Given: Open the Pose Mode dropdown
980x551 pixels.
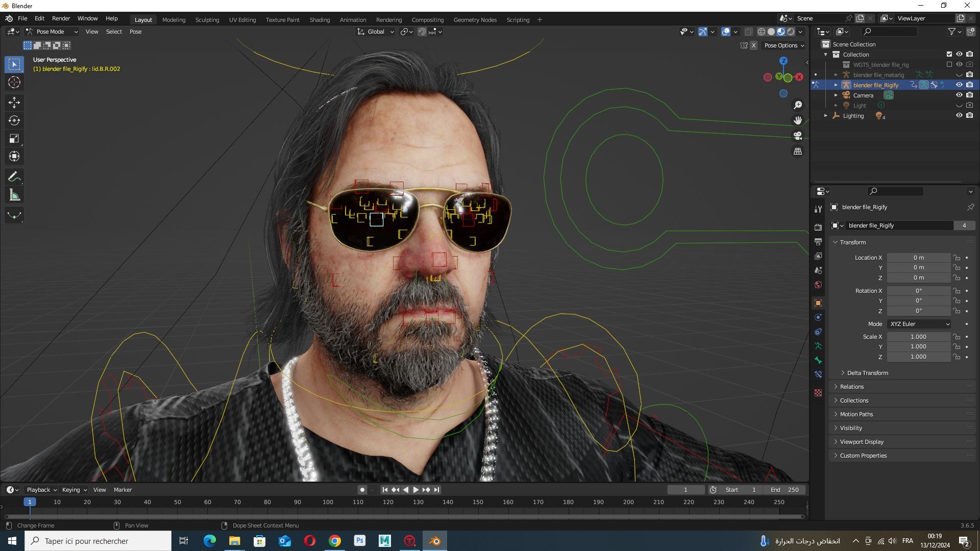Looking at the screenshot, I should tap(52, 32).
